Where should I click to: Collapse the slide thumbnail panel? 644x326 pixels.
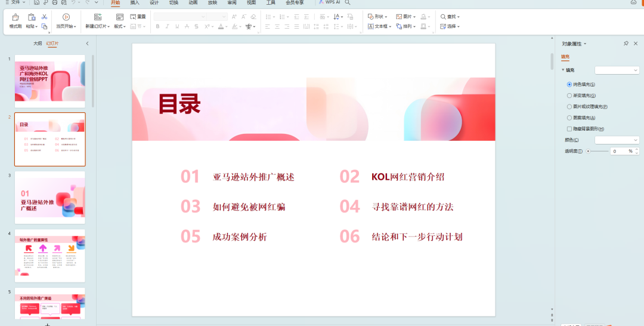[x=87, y=44]
